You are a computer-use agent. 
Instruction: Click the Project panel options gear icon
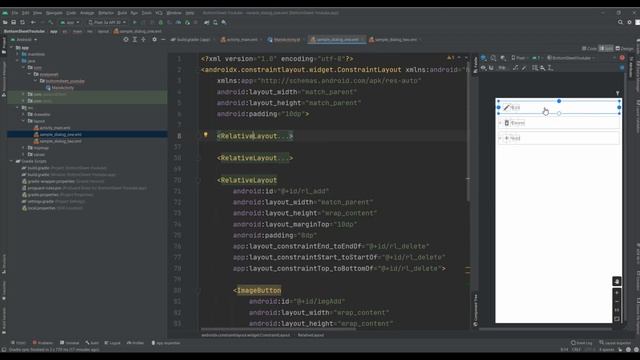(154, 40)
